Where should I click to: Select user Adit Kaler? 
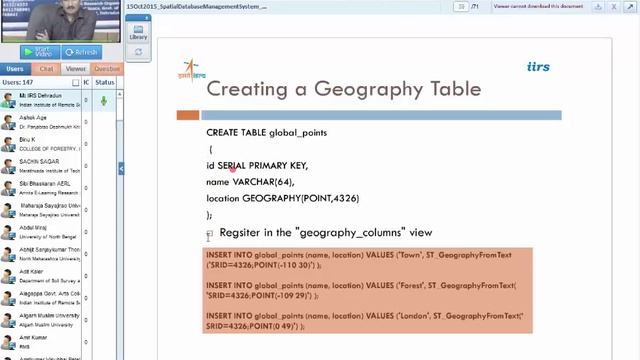[41, 276]
